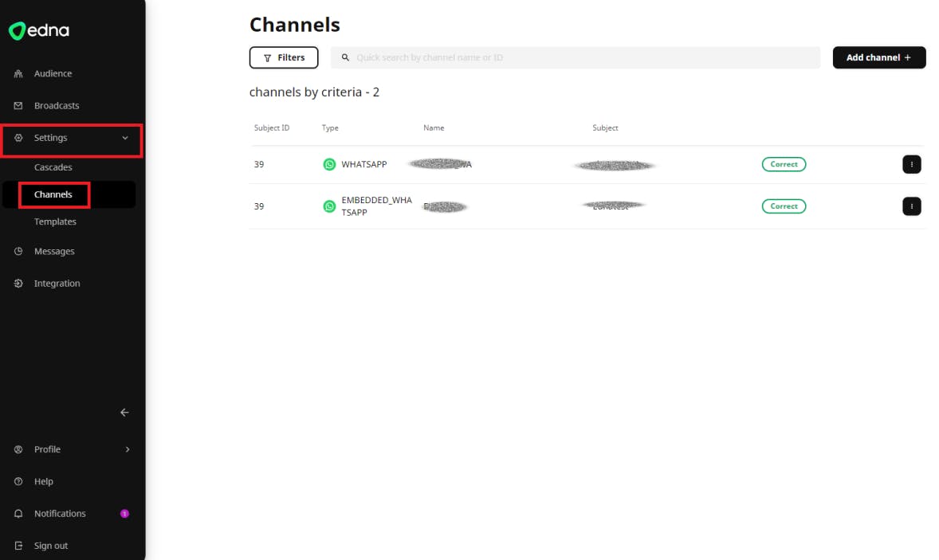Viewport: 939px width, 560px height.
Task: Open the three-dot menu for WHATSAPP channel
Action: tap(911, 165)
